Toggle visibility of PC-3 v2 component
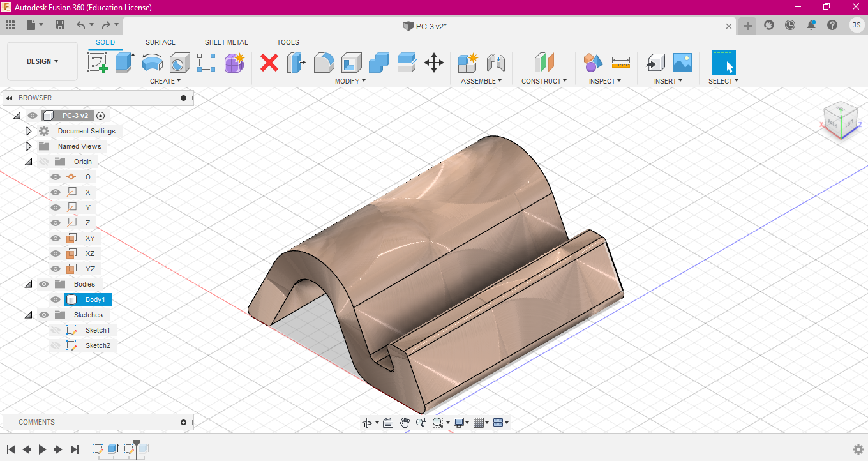The image size is (868, 461). point(33,116)
